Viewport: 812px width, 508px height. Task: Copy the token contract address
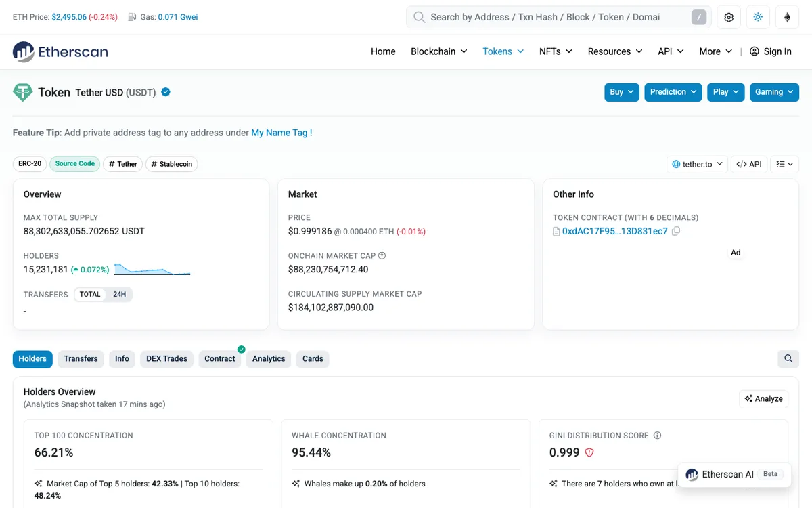[x=676, y=231]
